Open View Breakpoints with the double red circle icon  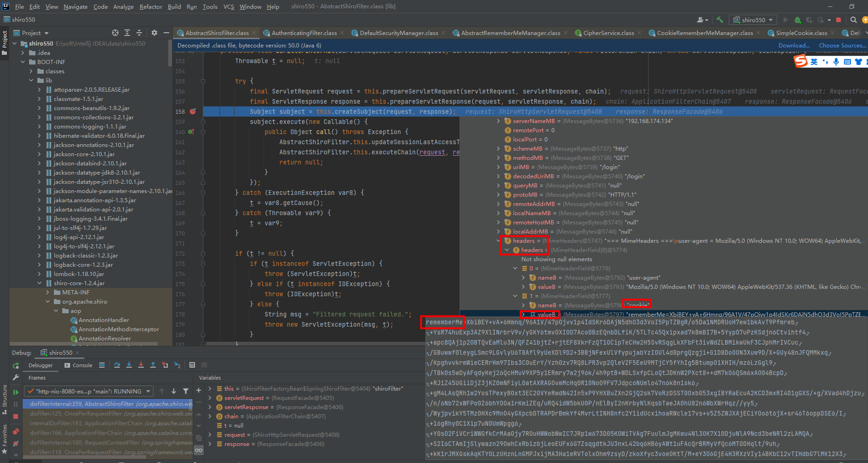16,432
